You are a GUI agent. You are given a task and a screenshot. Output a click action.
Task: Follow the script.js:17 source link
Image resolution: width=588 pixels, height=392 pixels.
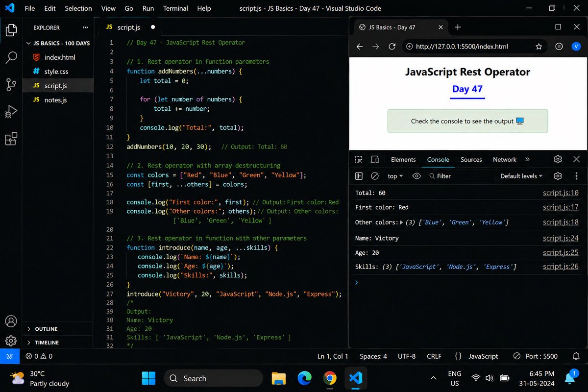click(x=561, y=208)
